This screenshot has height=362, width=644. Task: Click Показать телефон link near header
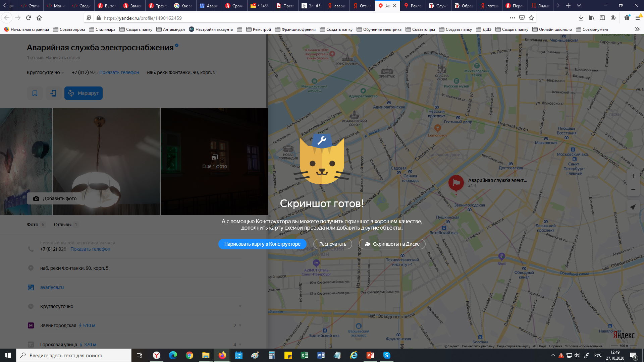119,72
